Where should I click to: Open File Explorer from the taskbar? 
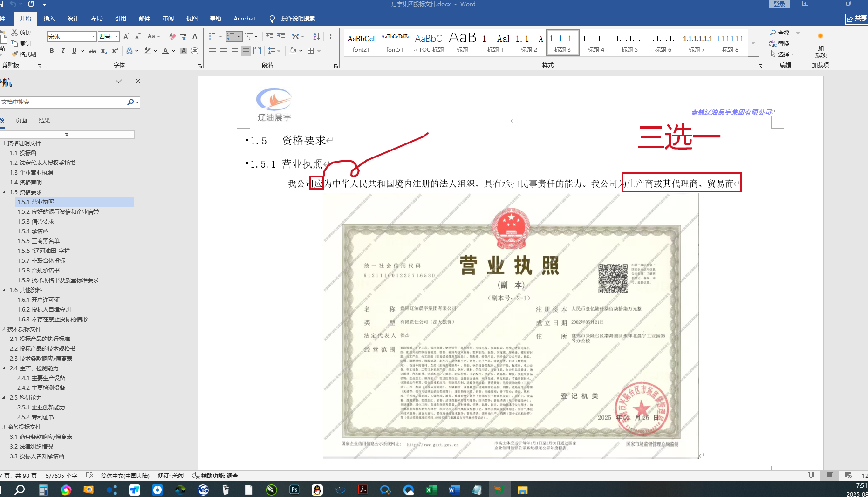click(x=522, y=490)
